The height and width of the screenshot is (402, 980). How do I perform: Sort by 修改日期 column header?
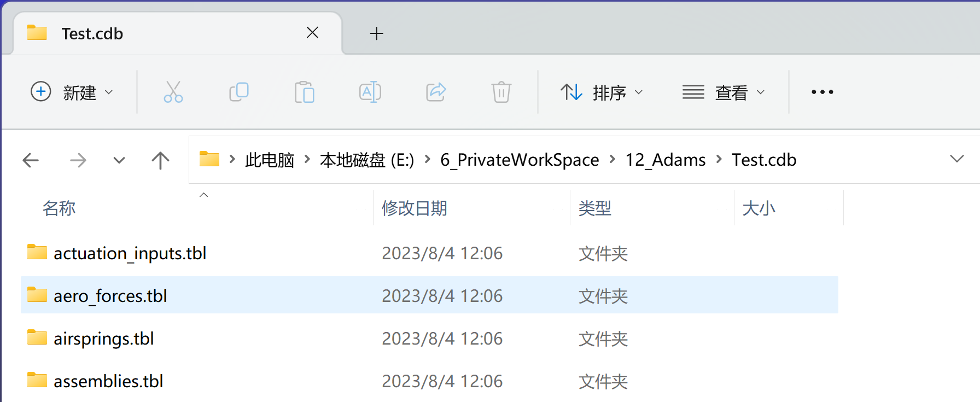(x=414, y=208)
